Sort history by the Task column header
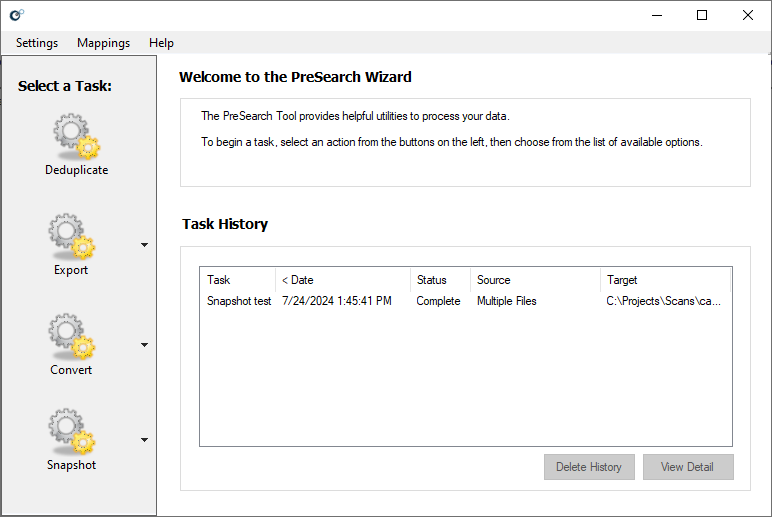 (x=237, y=280)
